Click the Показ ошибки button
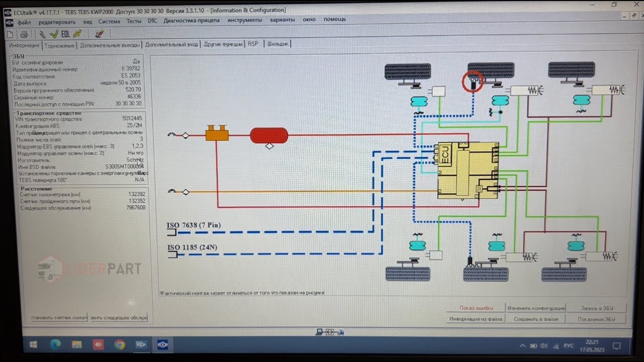The width and height of the screenshot is (644, 362). (476, 308)
